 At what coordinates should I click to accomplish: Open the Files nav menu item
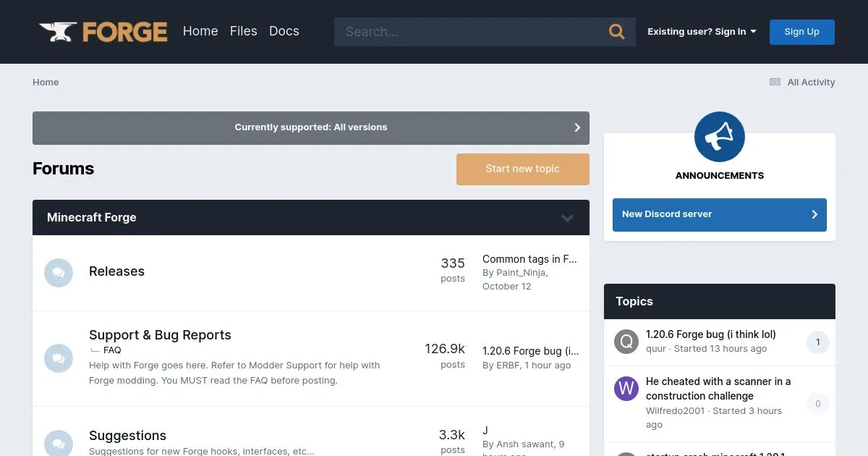pos(244,31)
